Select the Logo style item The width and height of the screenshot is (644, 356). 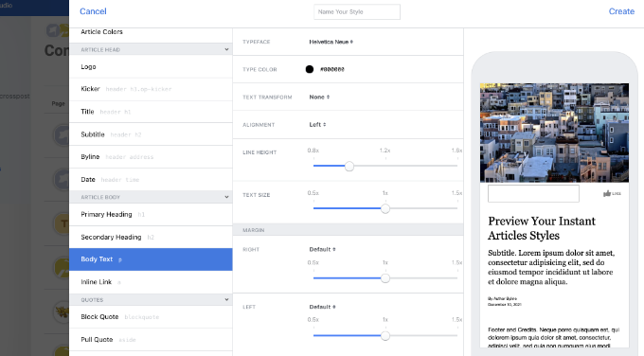tap(151, 66)
